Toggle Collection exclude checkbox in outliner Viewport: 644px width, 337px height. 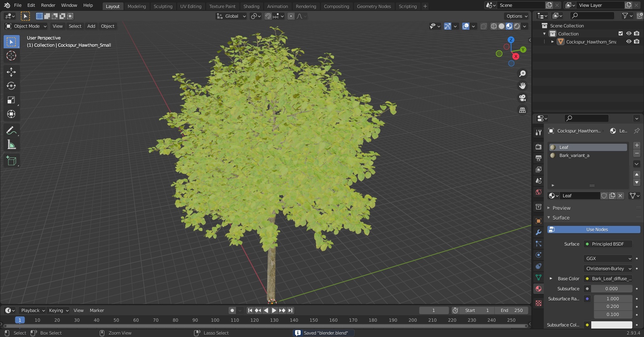(x=621, y=34)
